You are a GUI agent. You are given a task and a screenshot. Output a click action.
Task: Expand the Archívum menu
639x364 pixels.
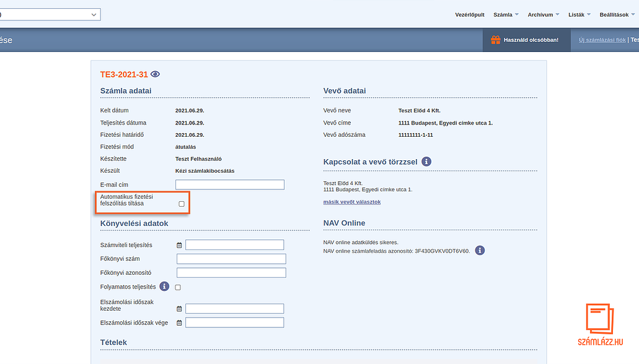pos(543,14)
